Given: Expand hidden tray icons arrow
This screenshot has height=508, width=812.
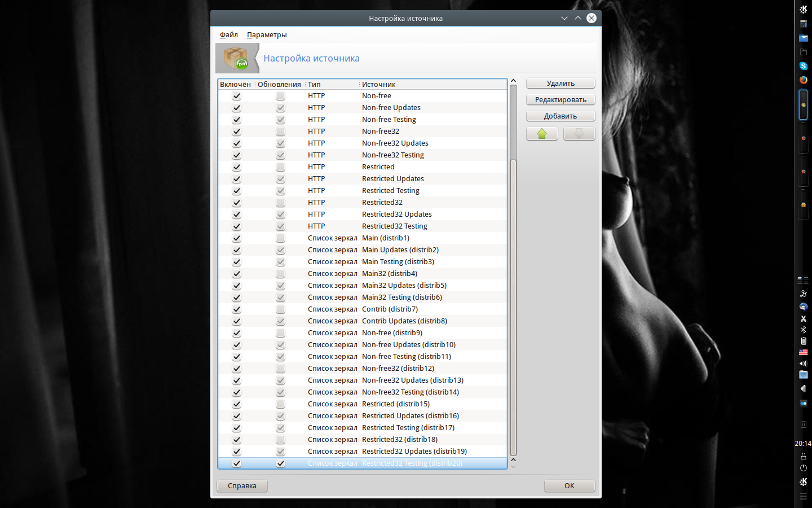Looking at the screenshot, I should click(803, 389).
